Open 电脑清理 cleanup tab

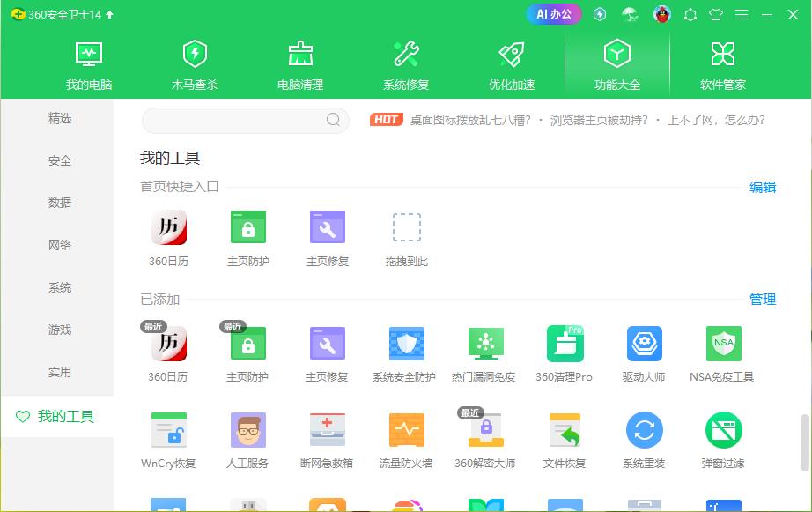coord(300,65)
